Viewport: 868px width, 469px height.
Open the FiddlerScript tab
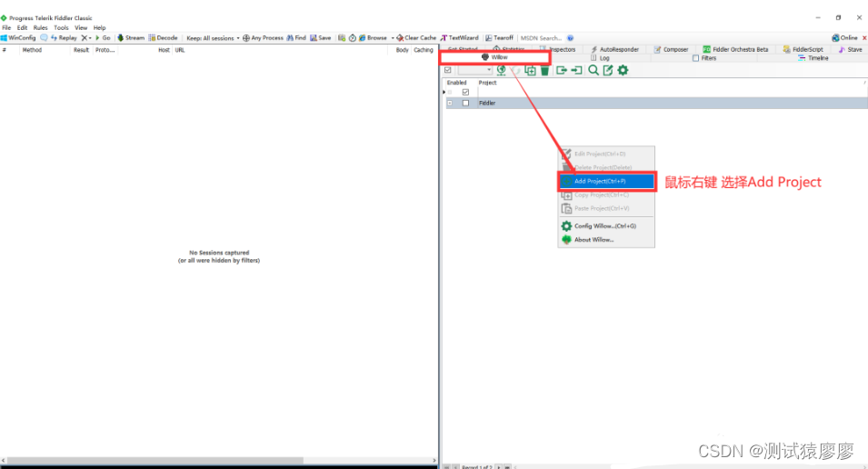pos(803,49)
